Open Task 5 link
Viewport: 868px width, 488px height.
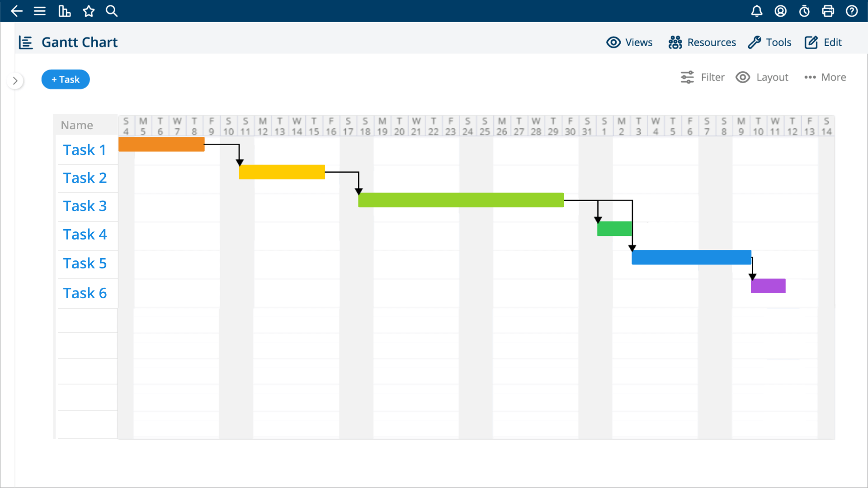[x=85, y=263]
